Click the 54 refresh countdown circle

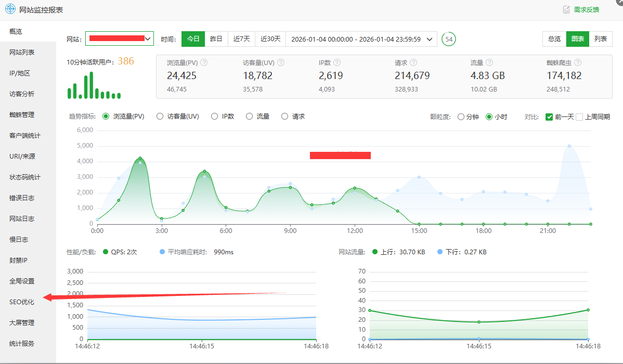point(448,39)
